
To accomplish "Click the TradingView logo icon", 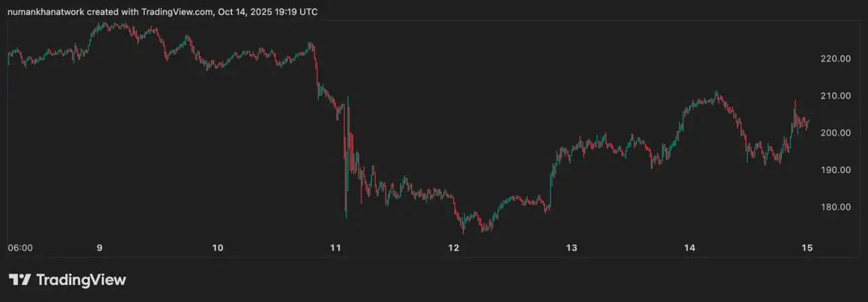I will 20,280.
